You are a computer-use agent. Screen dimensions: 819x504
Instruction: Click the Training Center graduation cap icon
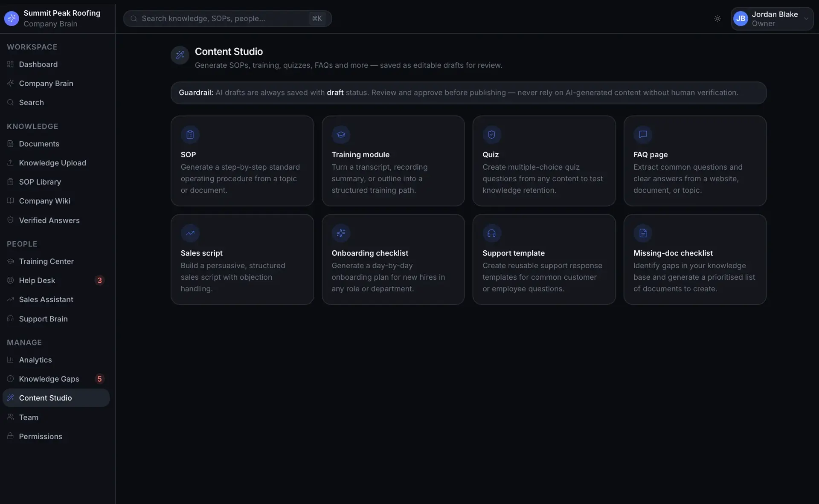pos(10,261)
